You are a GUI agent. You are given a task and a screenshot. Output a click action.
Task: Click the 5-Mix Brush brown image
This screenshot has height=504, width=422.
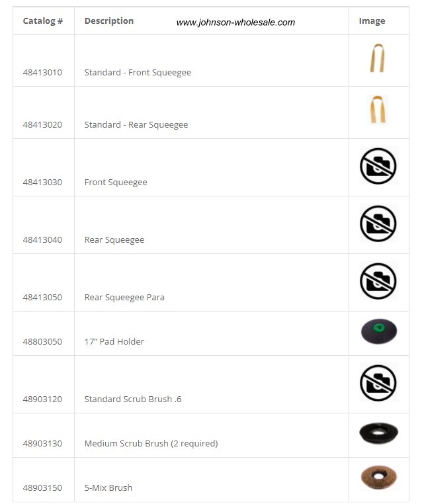(378, 478)
